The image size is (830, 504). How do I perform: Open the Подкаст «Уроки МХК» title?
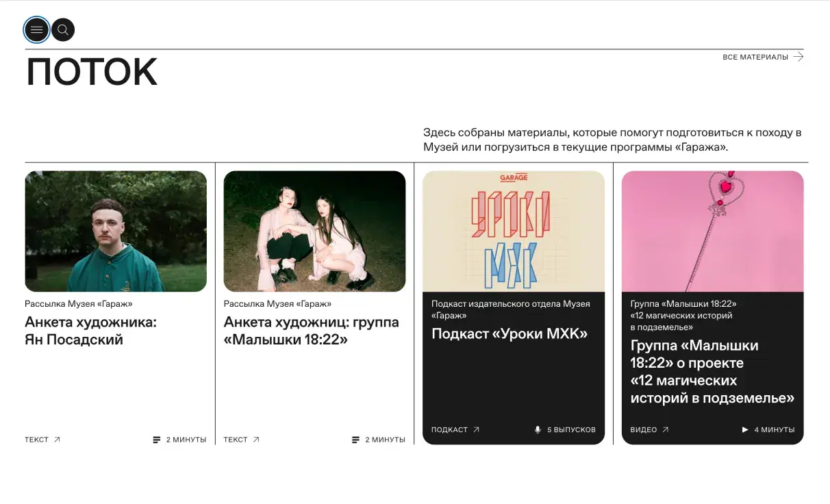point(510,334)
